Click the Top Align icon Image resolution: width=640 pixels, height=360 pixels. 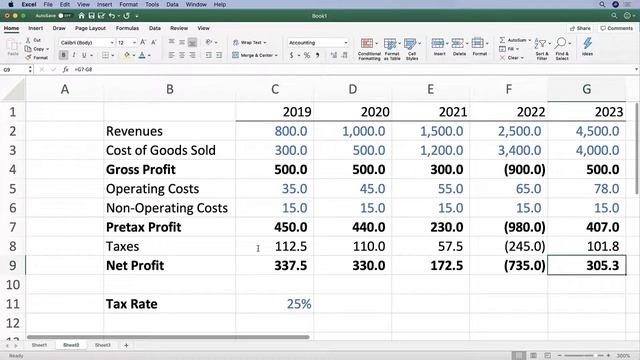171,42
